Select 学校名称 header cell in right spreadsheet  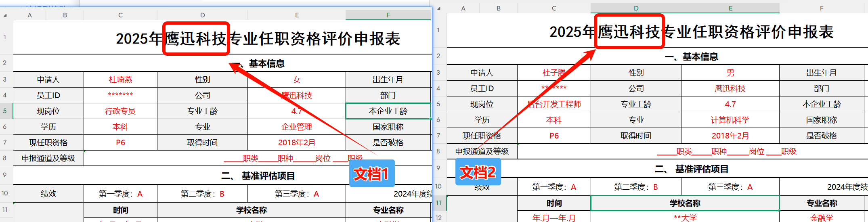[685, 203]
